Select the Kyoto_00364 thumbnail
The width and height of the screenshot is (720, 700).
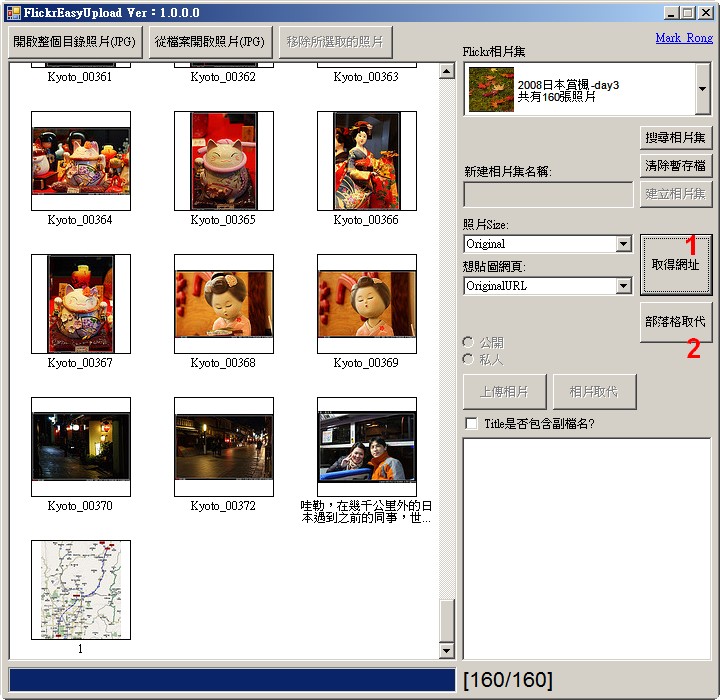pos(81,161)
